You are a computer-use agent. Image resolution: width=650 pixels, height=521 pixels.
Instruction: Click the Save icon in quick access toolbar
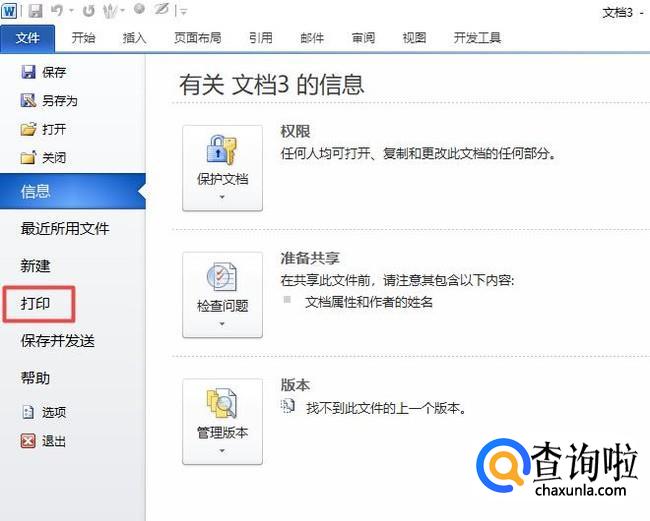pyautogui.click(x=36, y=10)
